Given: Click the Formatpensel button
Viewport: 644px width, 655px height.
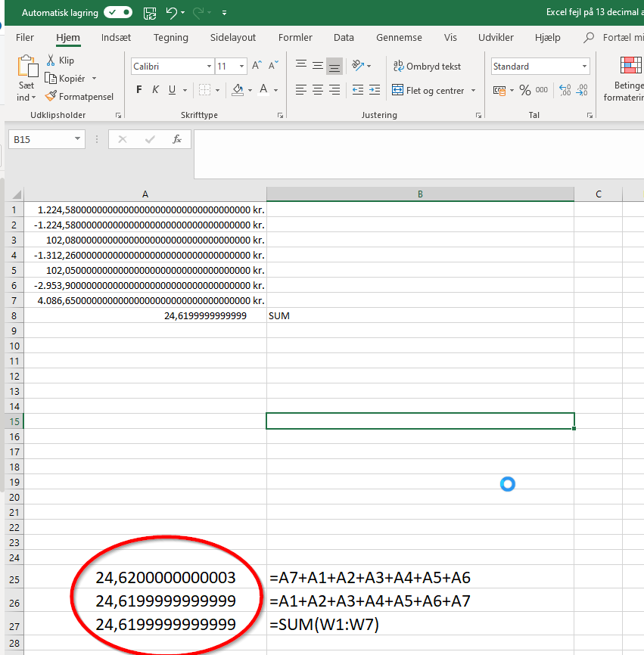Looking at the screenshot, I should tap(79, 97).
